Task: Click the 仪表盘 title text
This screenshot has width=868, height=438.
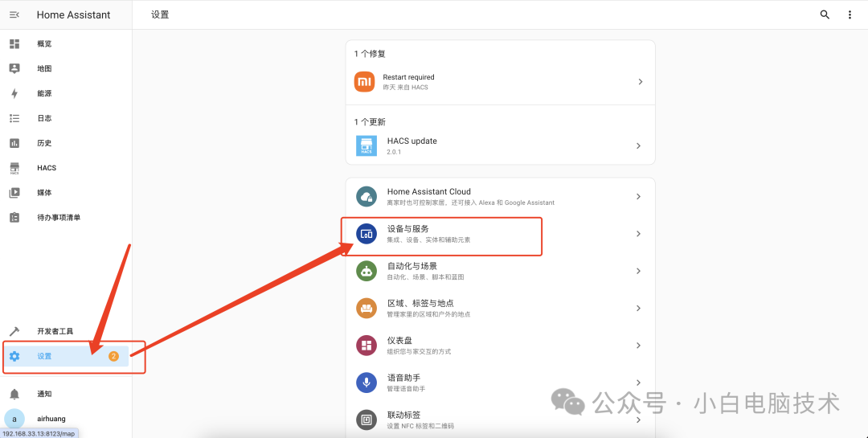Action: click(399, 341)
